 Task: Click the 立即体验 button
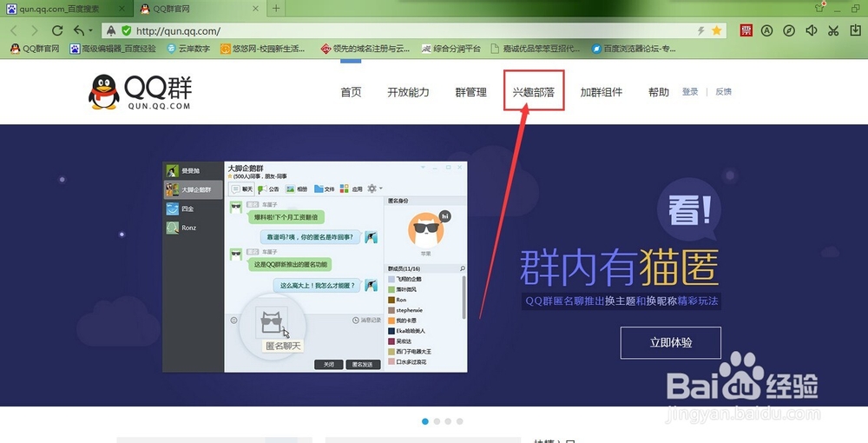coord(670,343)
